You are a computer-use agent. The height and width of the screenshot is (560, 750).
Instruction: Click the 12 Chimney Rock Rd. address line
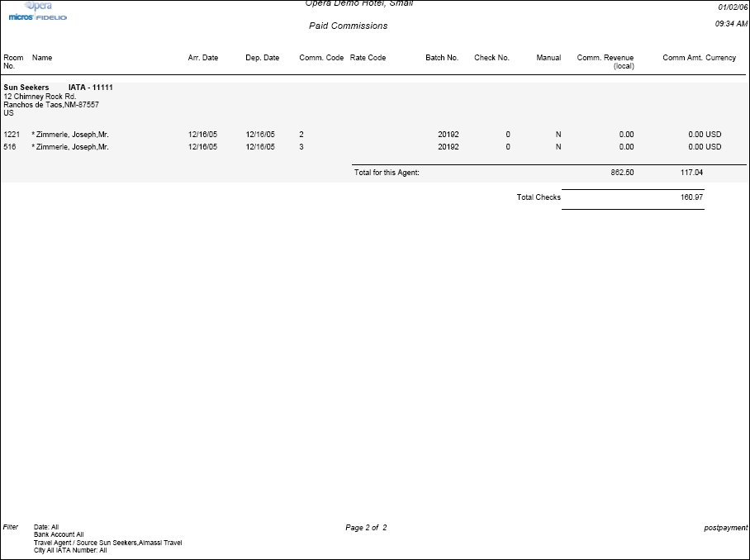(40, 96)
